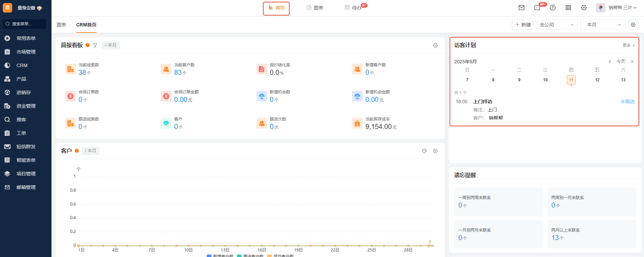Open 进销存 in the sidebar
Screen dimensions: 644x257
(x=24, y=92)
